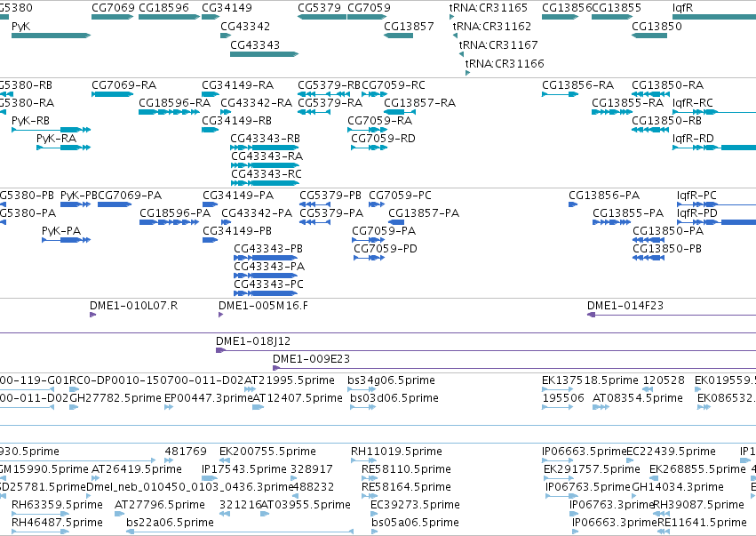Click EST RH11019.5prime
This screenshot has height=536, width=756.
(363, 460)
